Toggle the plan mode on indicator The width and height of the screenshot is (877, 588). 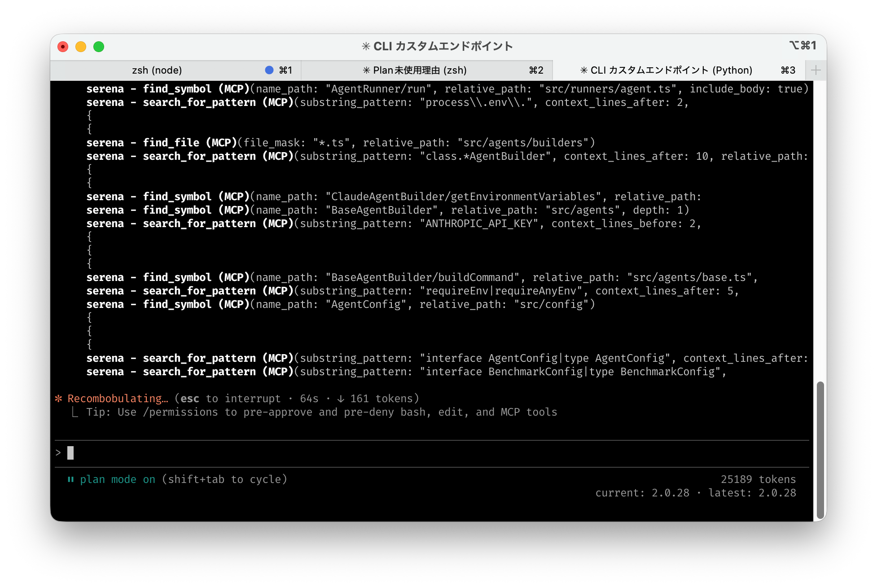118,479
